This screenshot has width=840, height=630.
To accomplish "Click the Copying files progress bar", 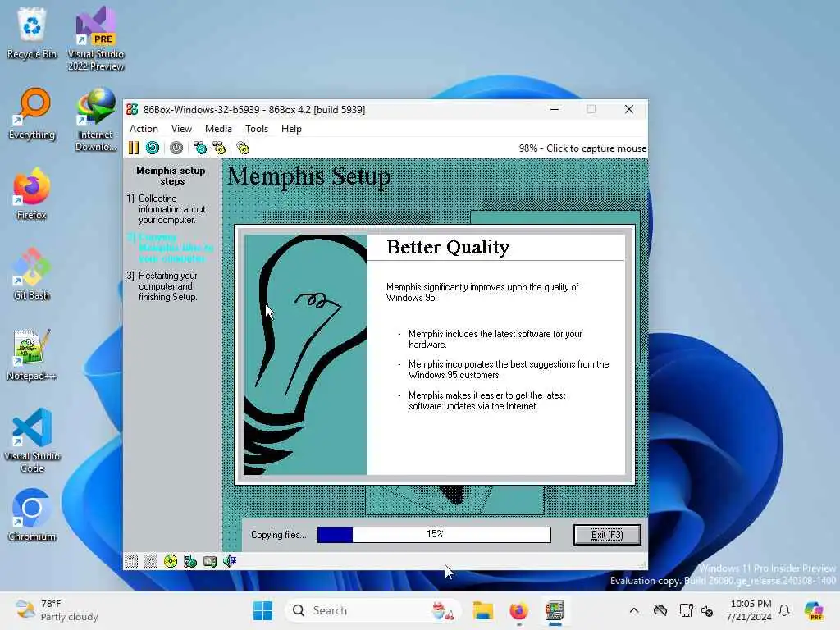I will (x=434, y=535).
